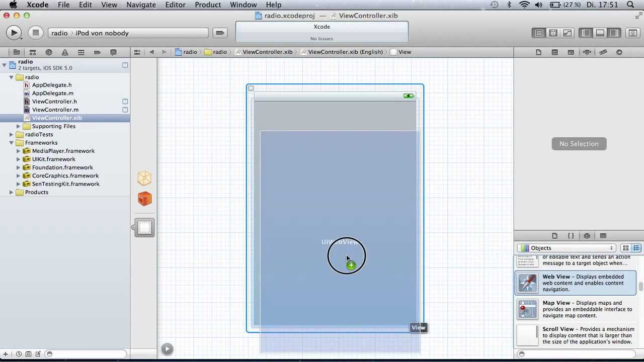Open ViewController.m file

[x=55, y=110]
